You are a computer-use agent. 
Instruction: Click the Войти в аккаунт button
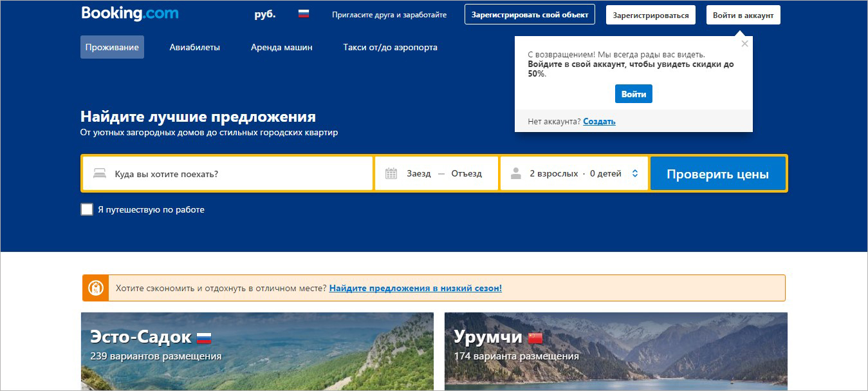point(743,15)
